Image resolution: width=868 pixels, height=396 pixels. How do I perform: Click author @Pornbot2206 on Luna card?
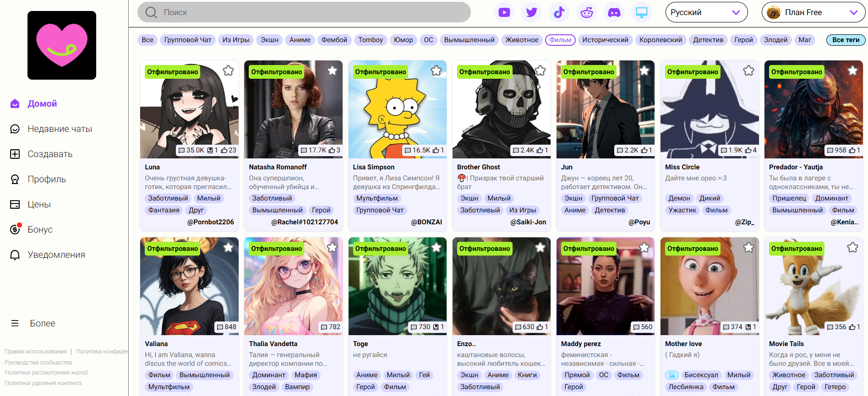(x=211, y=222)
